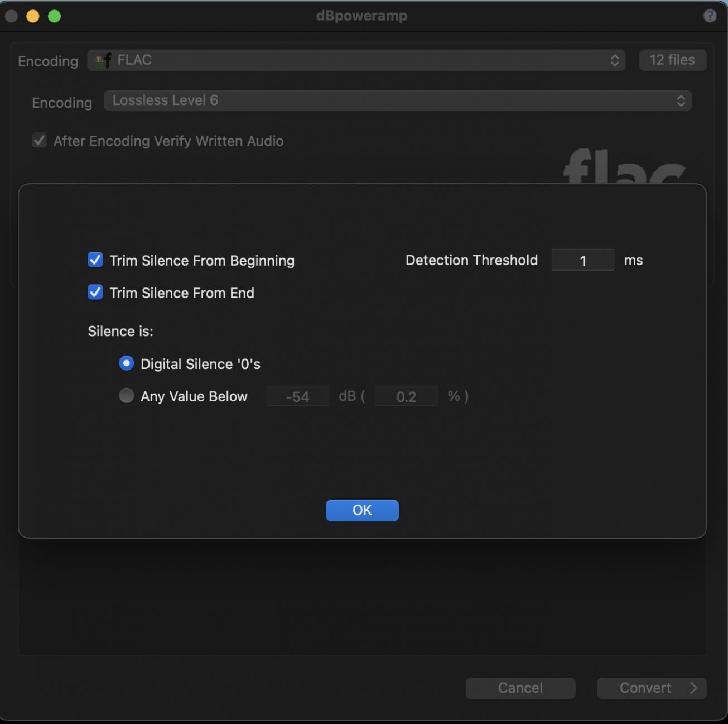Open the FLAC encoder dropdown

[356, 60]
